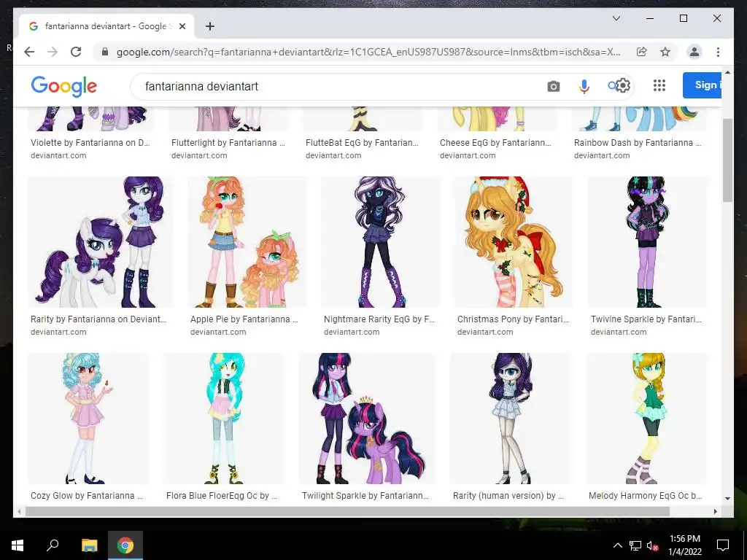Go back to the previous page
Screen dimensions: 747x560
click(x=29, y=52)
